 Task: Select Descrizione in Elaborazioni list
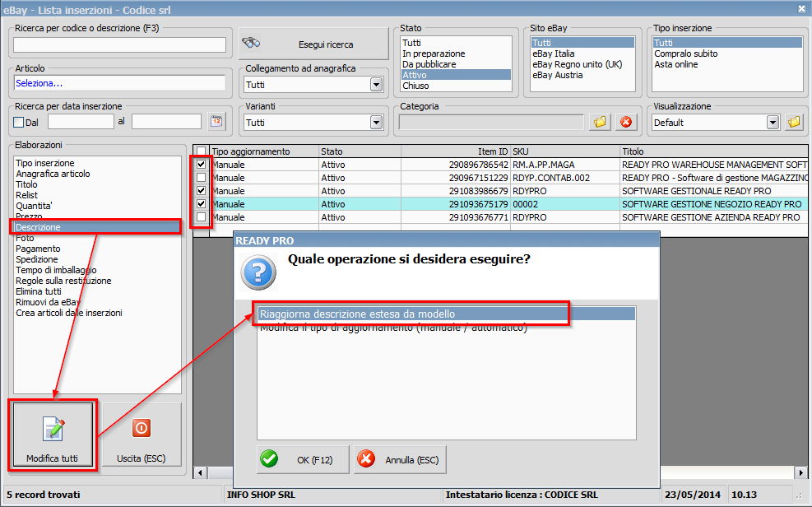97,227
